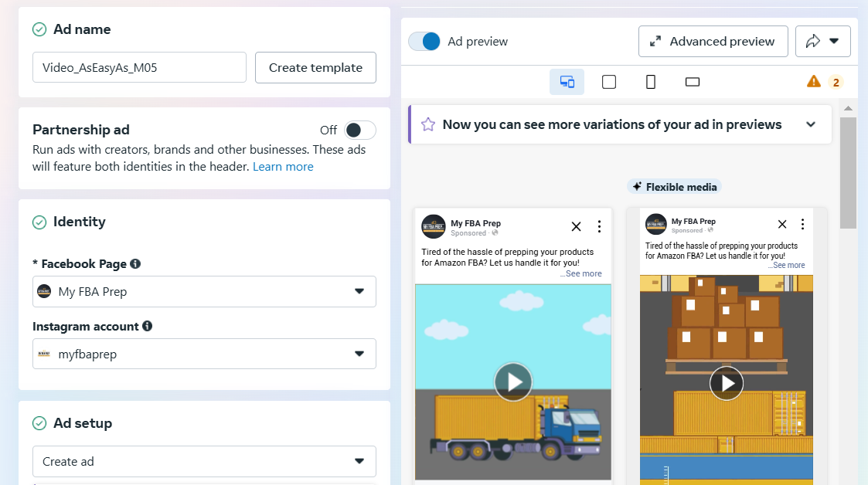Click My FBA Prep avatar in right preview
Image resolution: width=868 pixels, height=485 pixels.
pos(656,224)
